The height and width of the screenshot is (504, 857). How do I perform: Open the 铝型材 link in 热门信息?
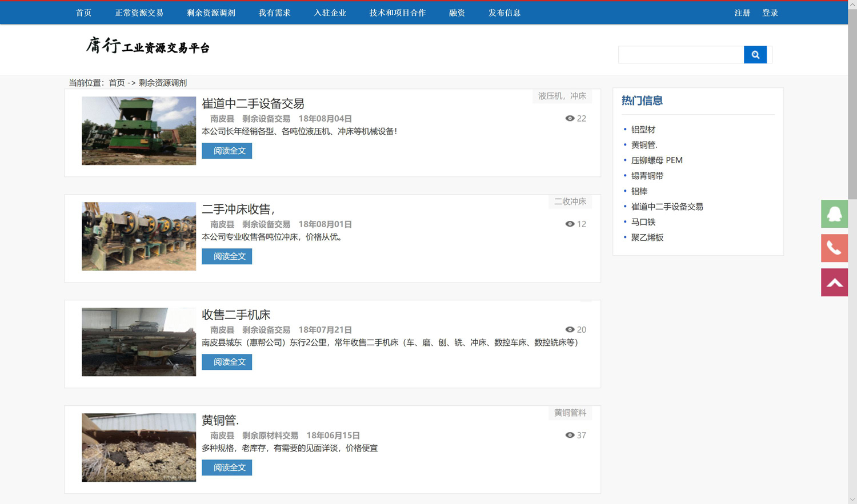point(644,129)
